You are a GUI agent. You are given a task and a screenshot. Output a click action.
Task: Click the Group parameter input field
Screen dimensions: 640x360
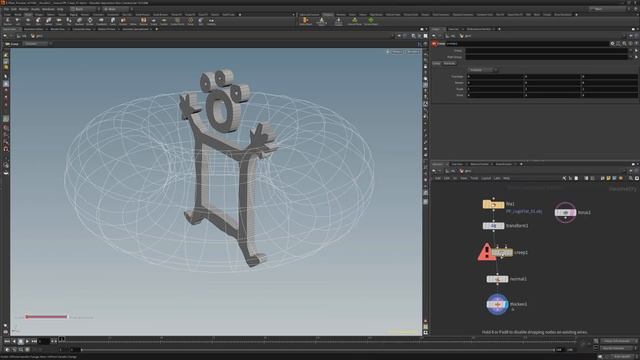(x=546, y=51)
